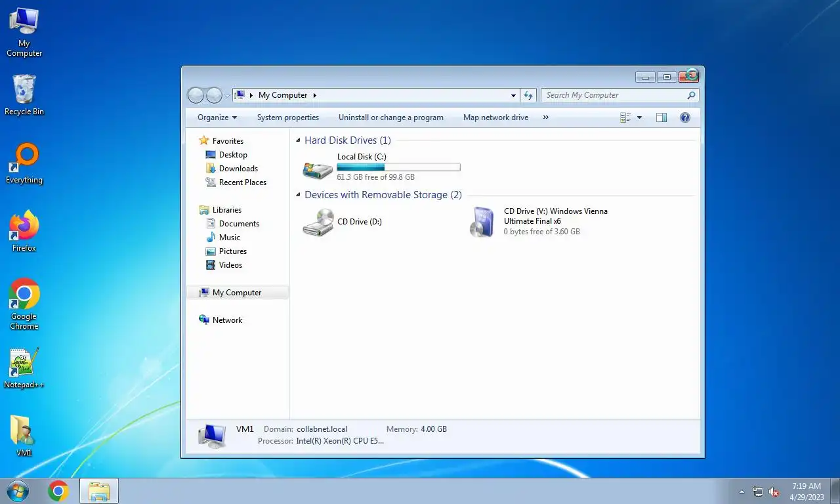840x504 pixels.
Task: Click the VM1 computer icon in details pane
Action: tap(213, 435)
